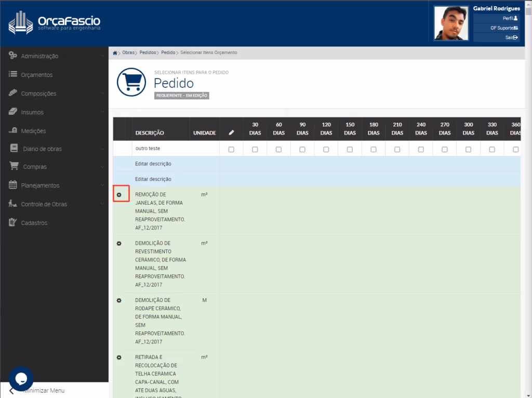Click the DESCRIÇÃO column header
Screen dimensions: 532x398
[x=150, y=132]
